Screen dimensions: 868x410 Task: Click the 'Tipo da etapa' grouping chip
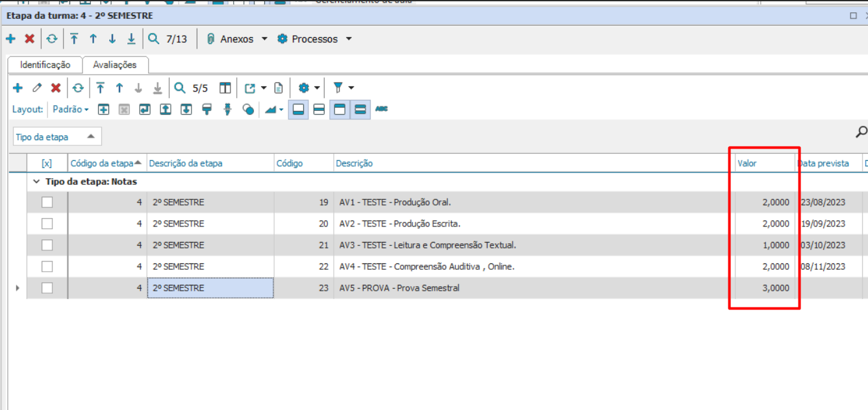[57, 137]
